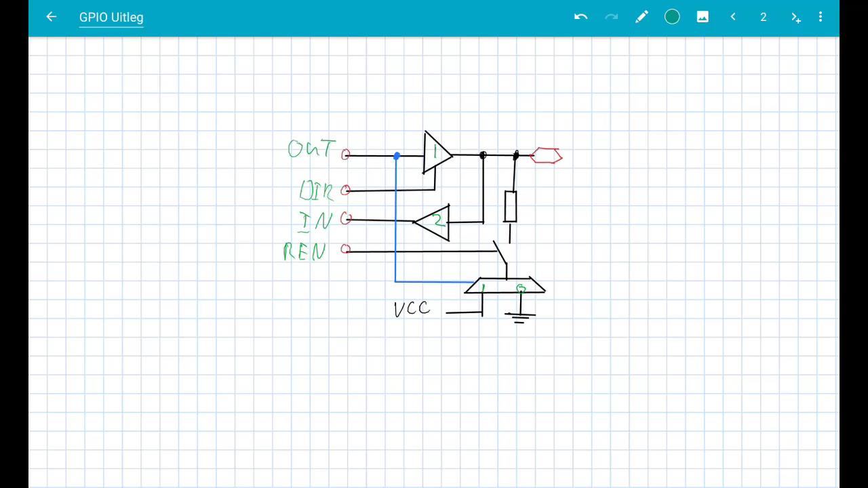Tap the page number 2 indicator
This screenshot has width=868, height=488.
point(764,17)
